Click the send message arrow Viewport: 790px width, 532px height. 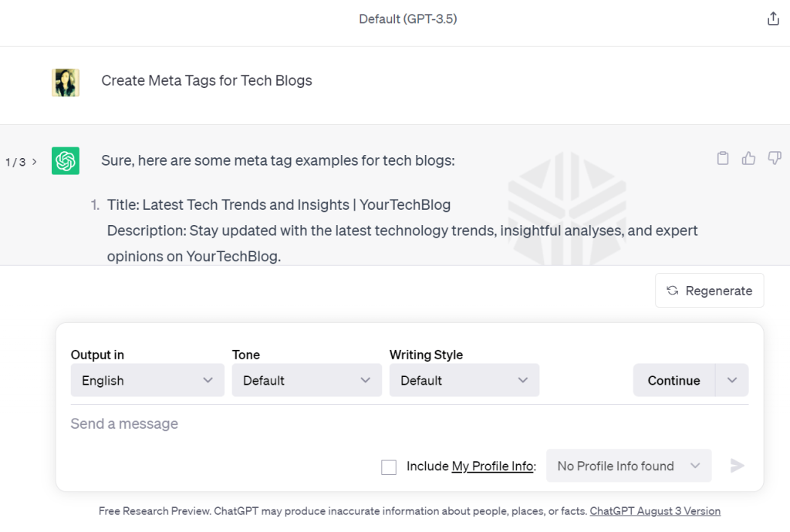coord(737,466)
